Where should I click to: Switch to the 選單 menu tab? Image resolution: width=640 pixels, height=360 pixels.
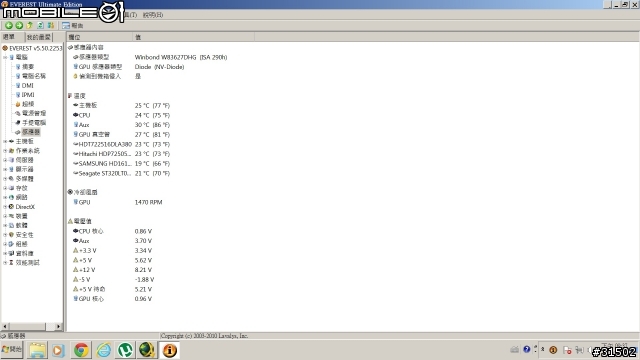tap(9, 37)
